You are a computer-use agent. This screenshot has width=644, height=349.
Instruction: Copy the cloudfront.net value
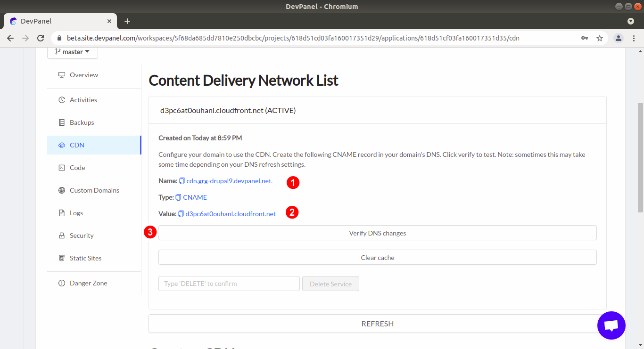181,213
